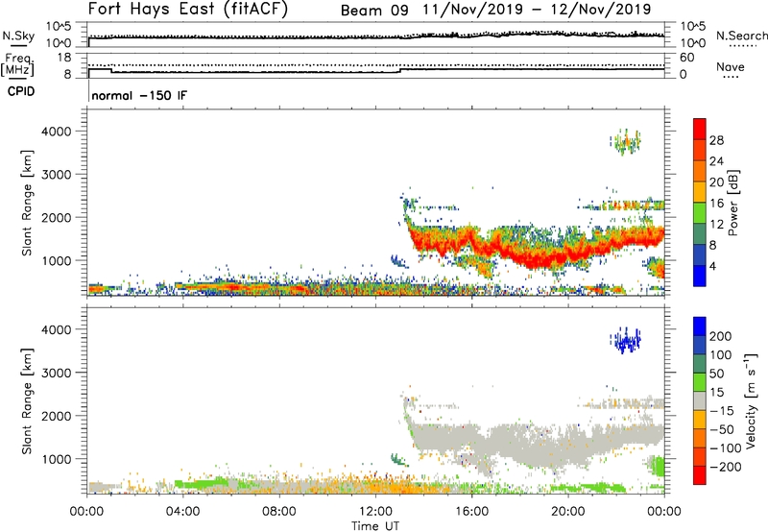Click the '3000' label on the velocity panel axis

[x=56, y=373]
